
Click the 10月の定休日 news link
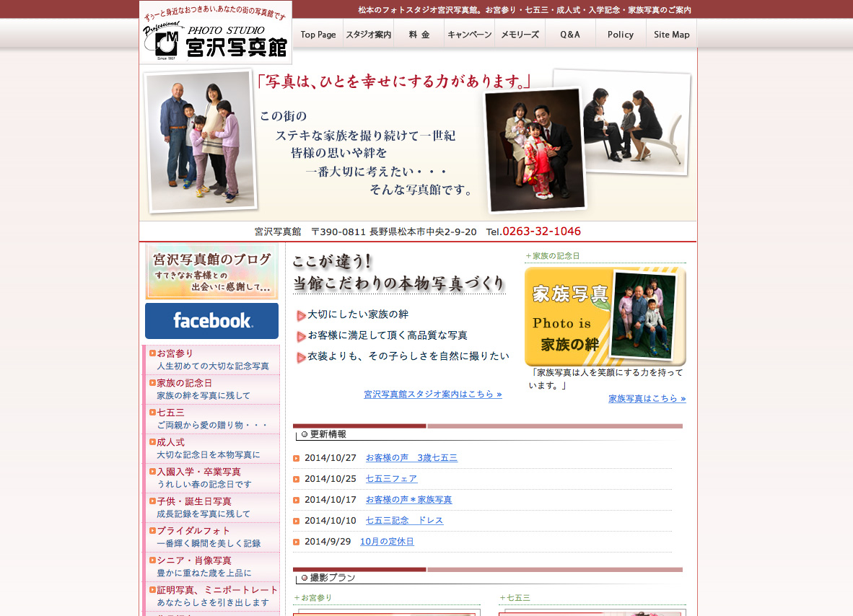coord(387,542)
